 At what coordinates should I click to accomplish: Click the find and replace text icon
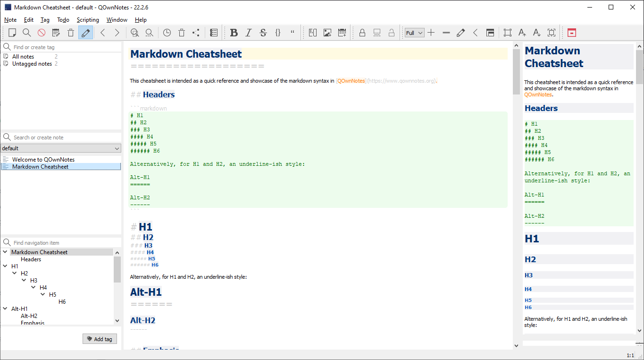click(x=135, y=33)
